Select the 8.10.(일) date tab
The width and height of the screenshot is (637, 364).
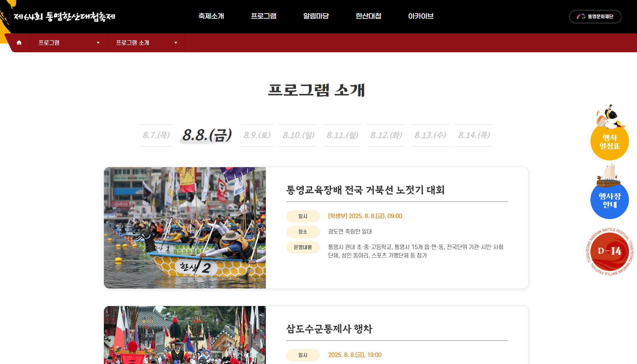pyautogui.click(x=298, y=135)
